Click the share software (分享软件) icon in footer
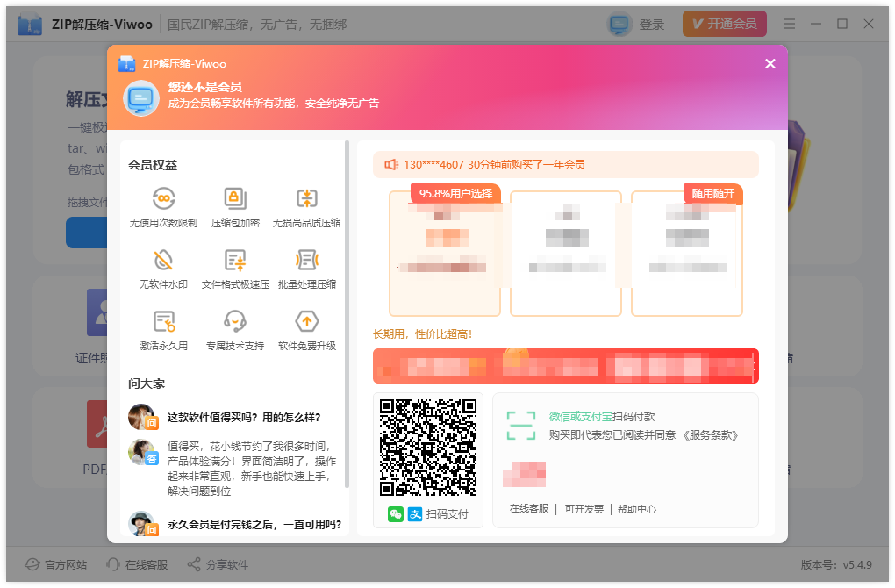This screenshot has width=895, height=588. click(194, 564)
